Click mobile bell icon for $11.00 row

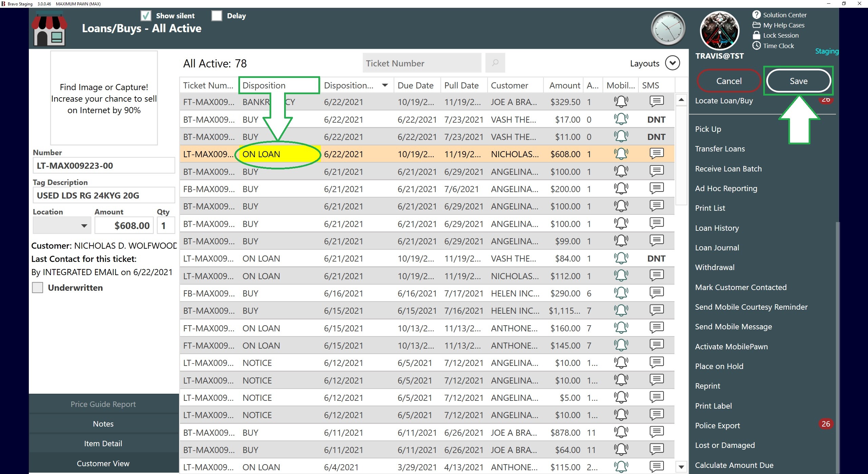(621, 137)
